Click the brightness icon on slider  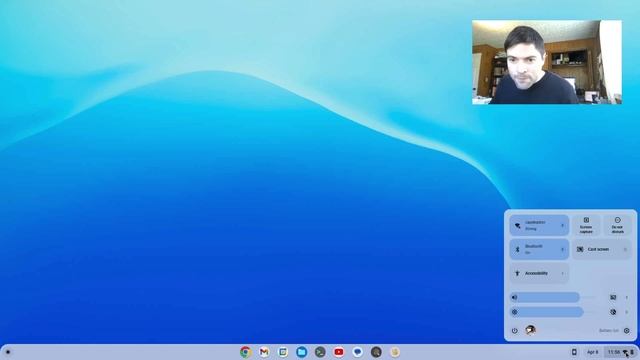point(515,312)
